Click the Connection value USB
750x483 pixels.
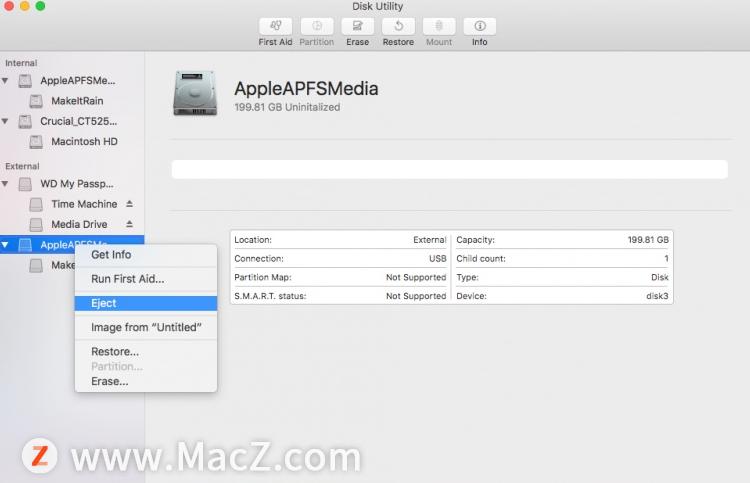438,259
